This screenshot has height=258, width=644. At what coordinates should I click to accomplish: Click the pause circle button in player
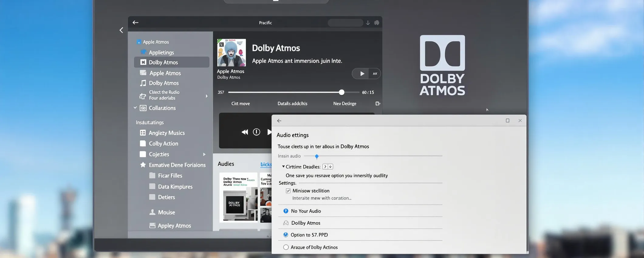coord(256,132)
